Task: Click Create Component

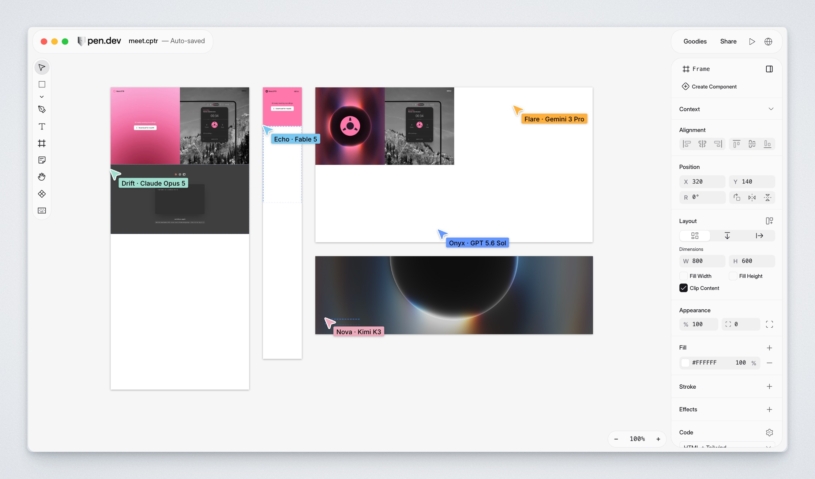Action: 709,87
